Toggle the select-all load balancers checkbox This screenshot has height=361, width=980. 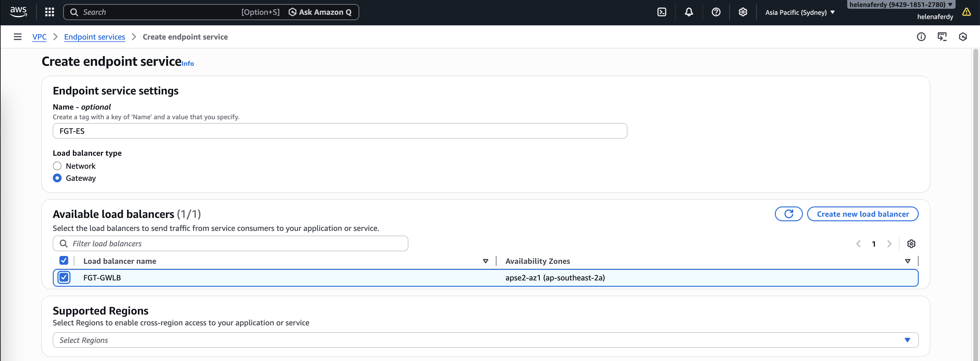point(64,260)
